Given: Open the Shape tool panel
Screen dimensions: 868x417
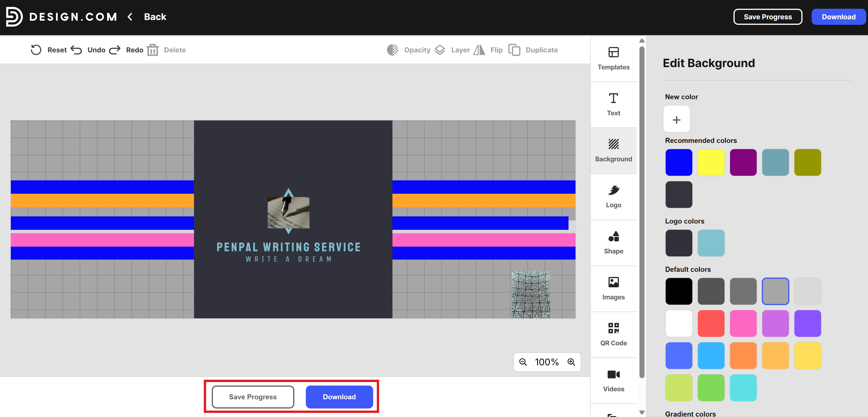Looking at the screenshot, I should 613,242.
